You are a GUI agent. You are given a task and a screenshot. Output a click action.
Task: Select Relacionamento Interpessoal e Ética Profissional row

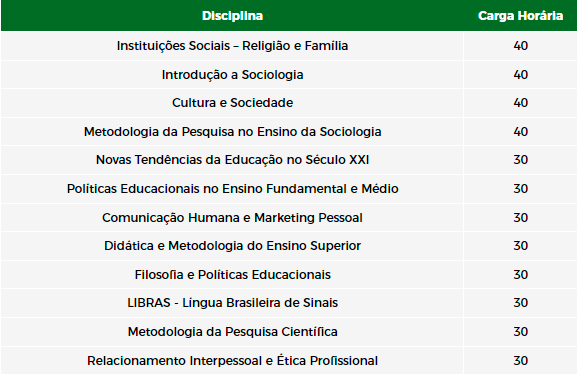(289, 360)
